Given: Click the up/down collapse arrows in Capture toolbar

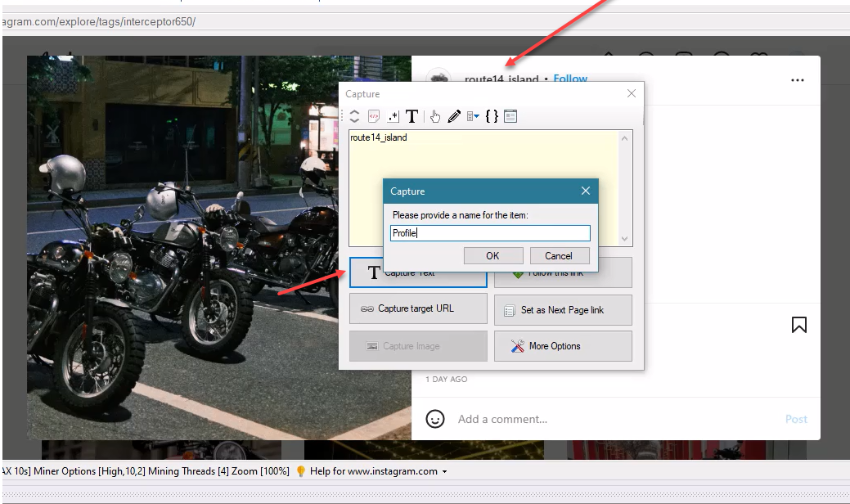Looking at the screenshot, I should click(x=354, y=117).
